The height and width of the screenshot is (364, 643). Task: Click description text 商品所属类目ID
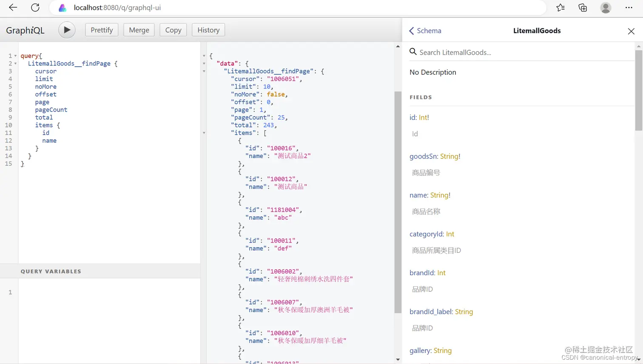(x=436, y=251)
